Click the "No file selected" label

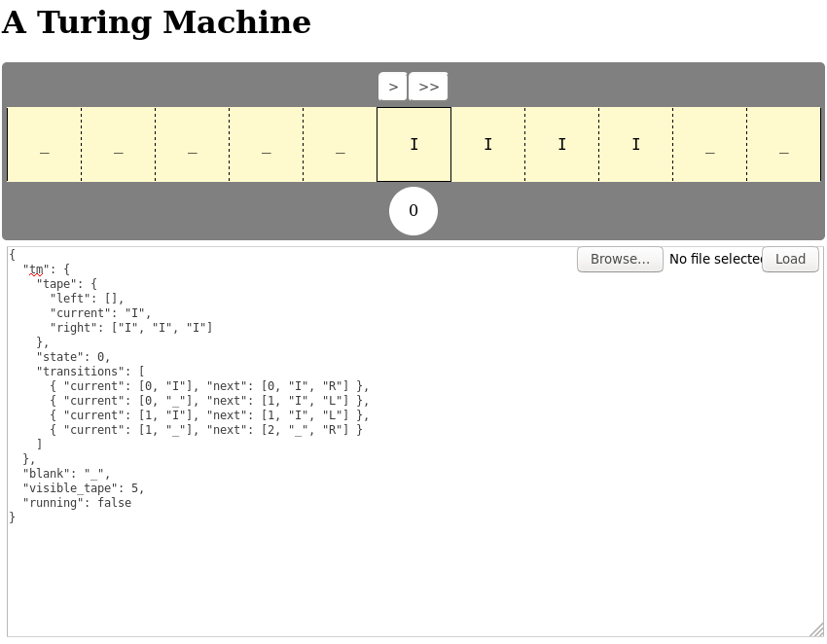715,259
